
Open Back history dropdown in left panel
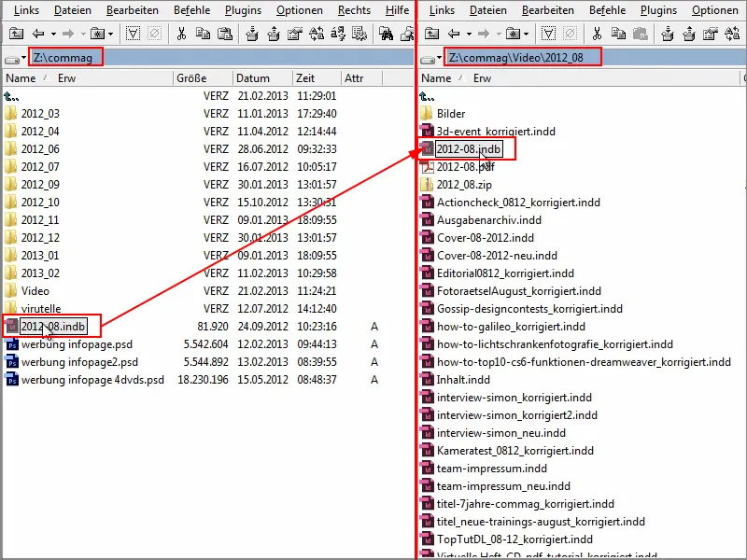[53, 34]
